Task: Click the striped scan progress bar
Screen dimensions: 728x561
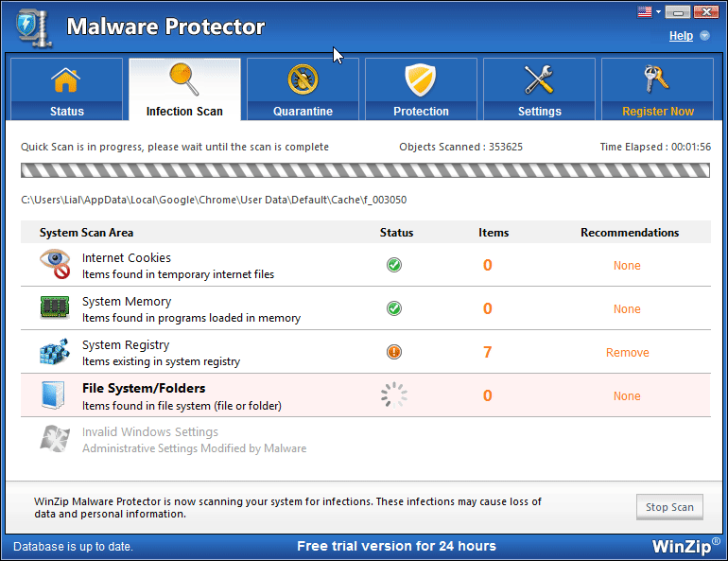Action: coord(365,170)
